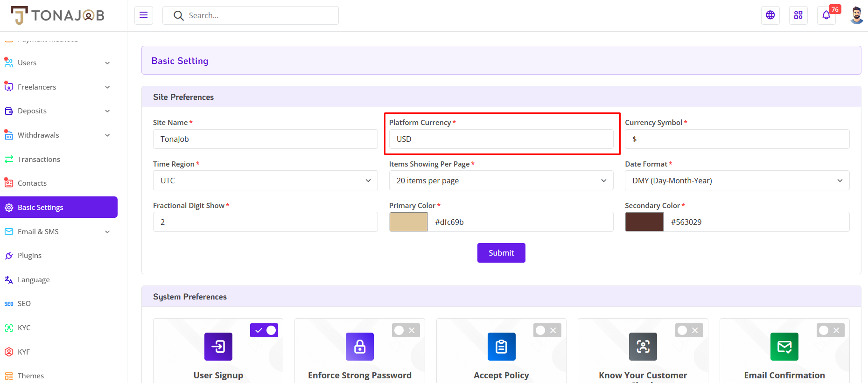This screenshot has width=868, height=383.
Task: Submit the Site Preferences form
Action: point(501,253)
